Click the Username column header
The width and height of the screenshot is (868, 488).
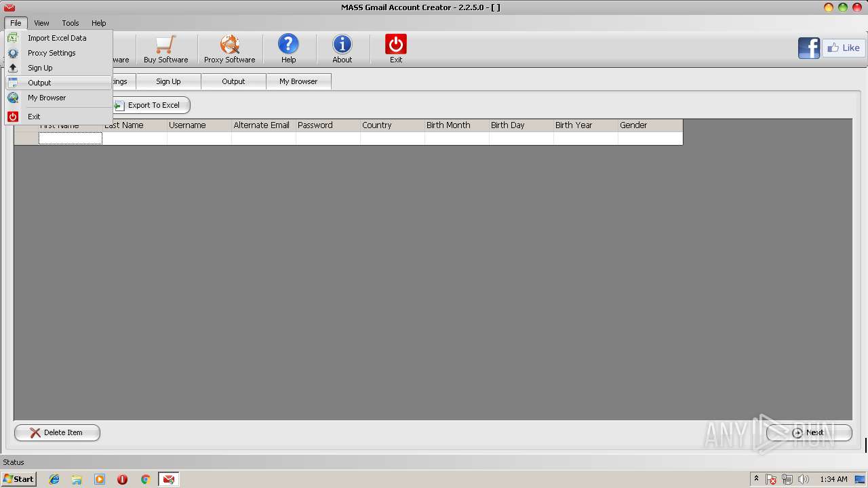(199, 125)
